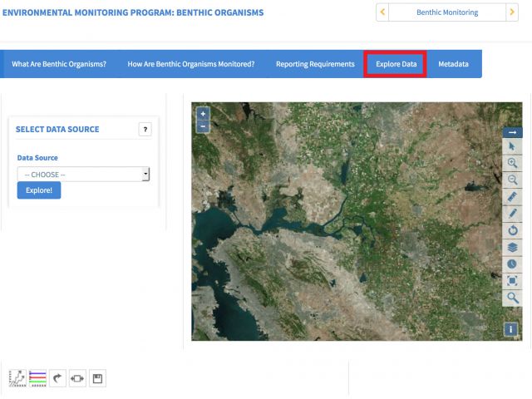The image size is (532, 399).
Task: Select the pencil draw tool
Action: point(512,214)
